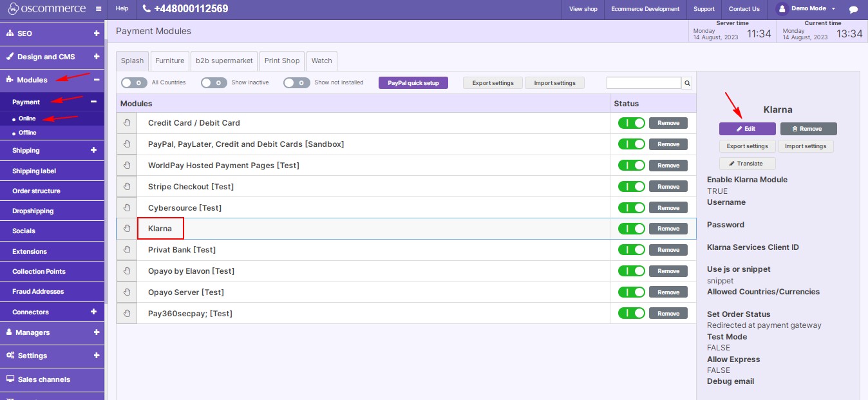Toggle Show not installed switch
This screenshot has height=400, width=868.
296,82
